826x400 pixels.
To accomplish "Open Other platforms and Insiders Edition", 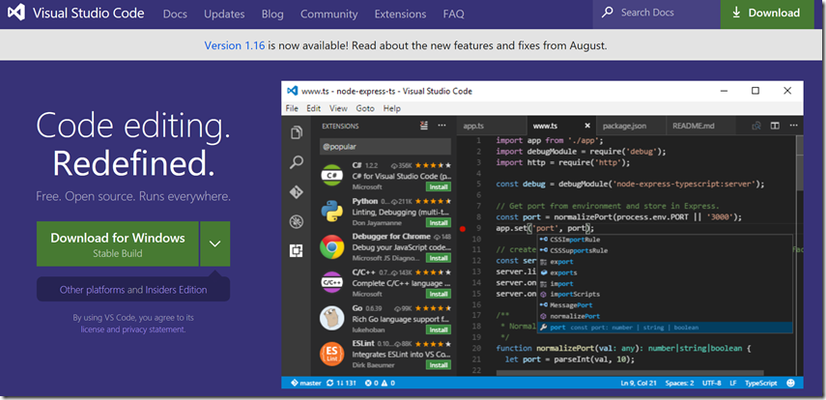I will [133, 290].
